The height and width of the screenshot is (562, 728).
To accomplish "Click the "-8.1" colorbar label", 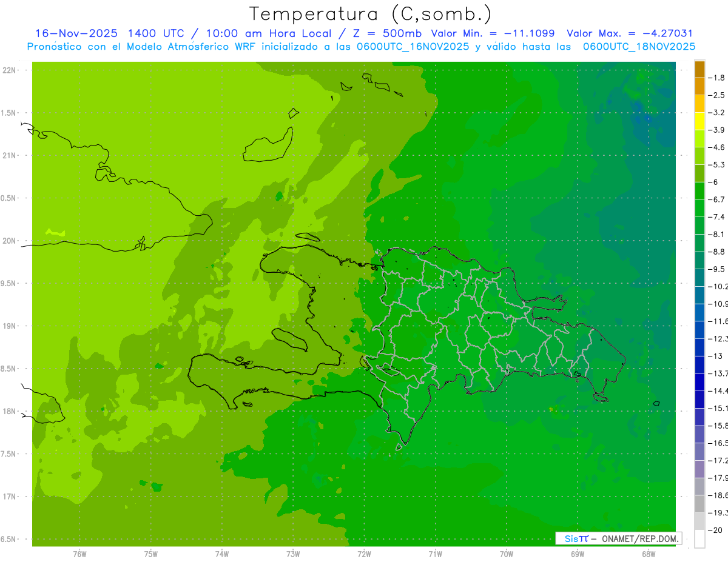I will coord(716,234).
